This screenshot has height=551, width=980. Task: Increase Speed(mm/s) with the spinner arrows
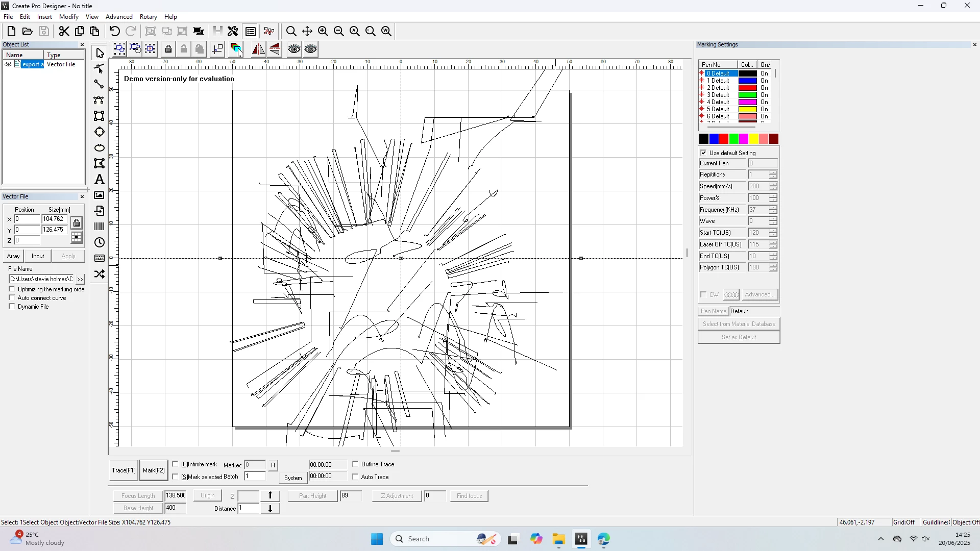[x=773, y=184]
